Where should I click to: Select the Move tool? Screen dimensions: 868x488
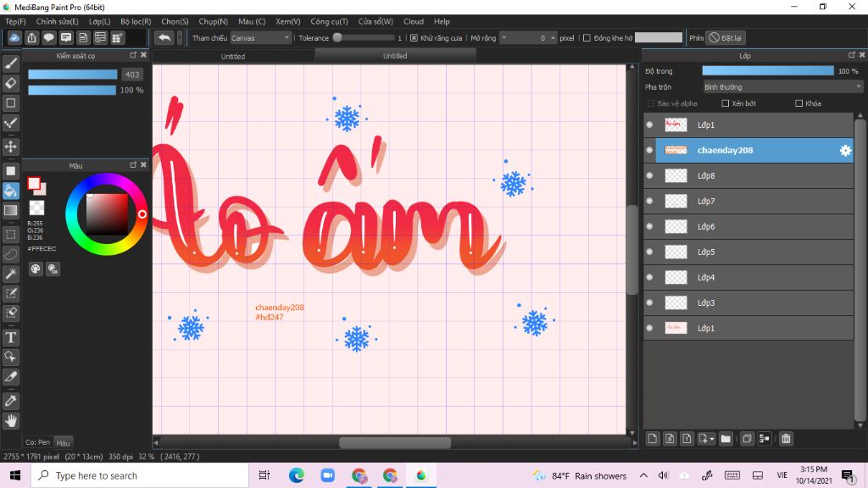10,147
